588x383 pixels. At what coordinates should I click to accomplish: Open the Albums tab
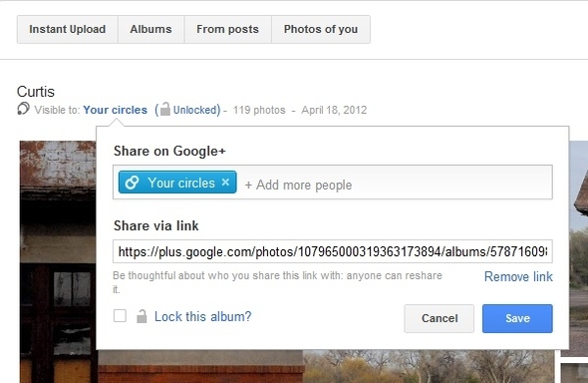(150, 29)
